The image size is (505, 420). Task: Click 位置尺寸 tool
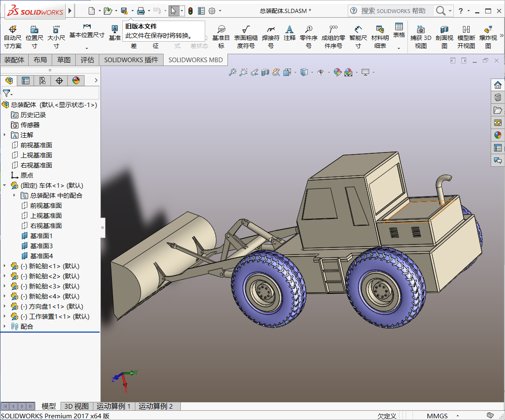34,37
